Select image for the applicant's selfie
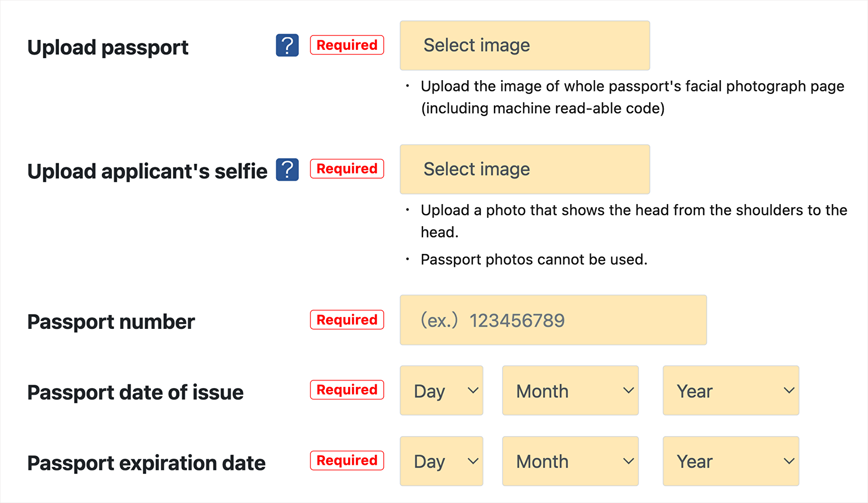 tap(524, 169)
